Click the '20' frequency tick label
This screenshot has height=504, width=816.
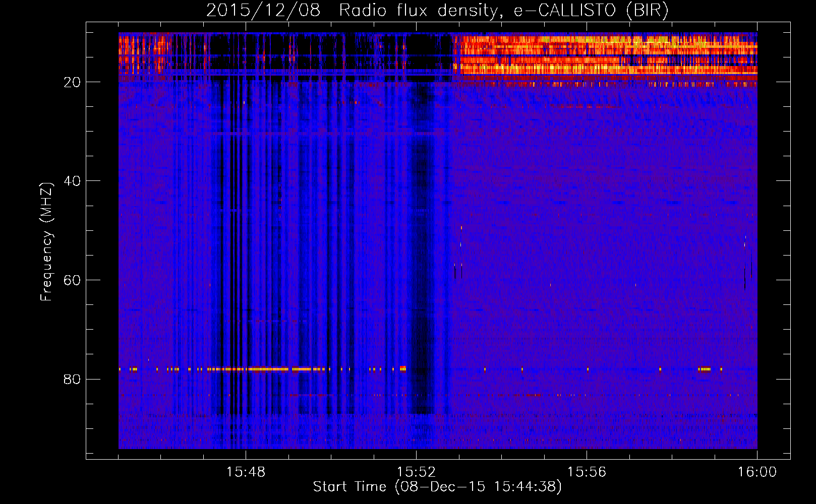point(72,82)
